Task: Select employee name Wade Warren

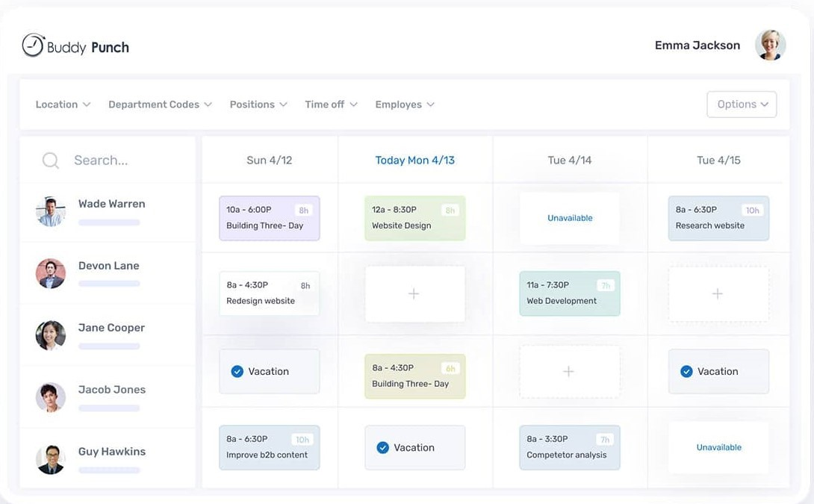Action: click(x=111, y=204)
